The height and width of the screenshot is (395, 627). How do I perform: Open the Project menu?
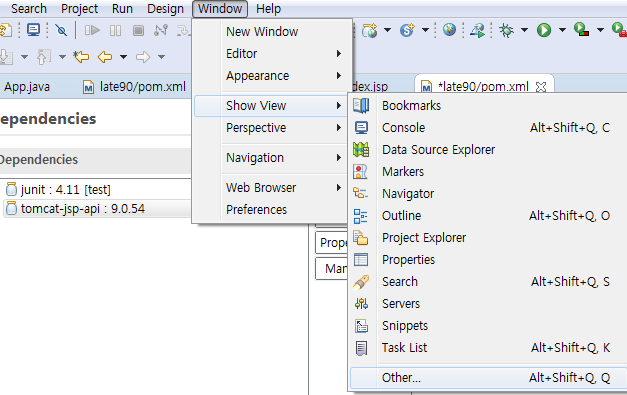tap(79, 8)
